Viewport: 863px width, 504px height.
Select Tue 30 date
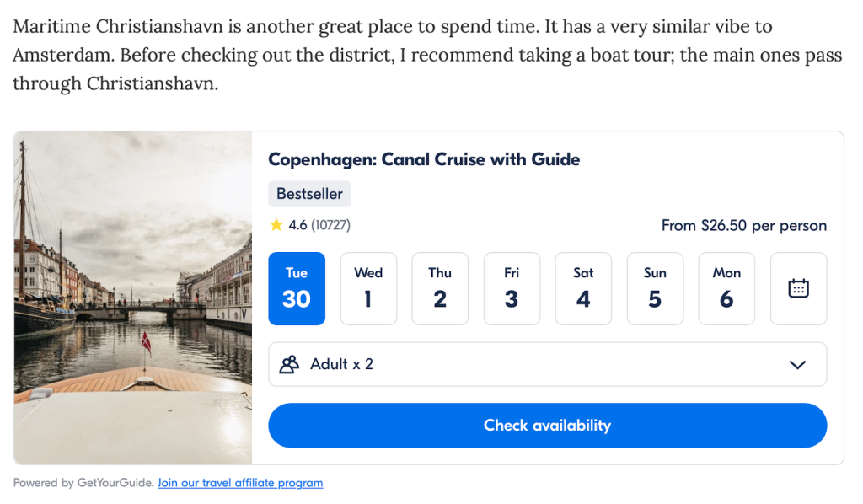(x=297, y=288)
